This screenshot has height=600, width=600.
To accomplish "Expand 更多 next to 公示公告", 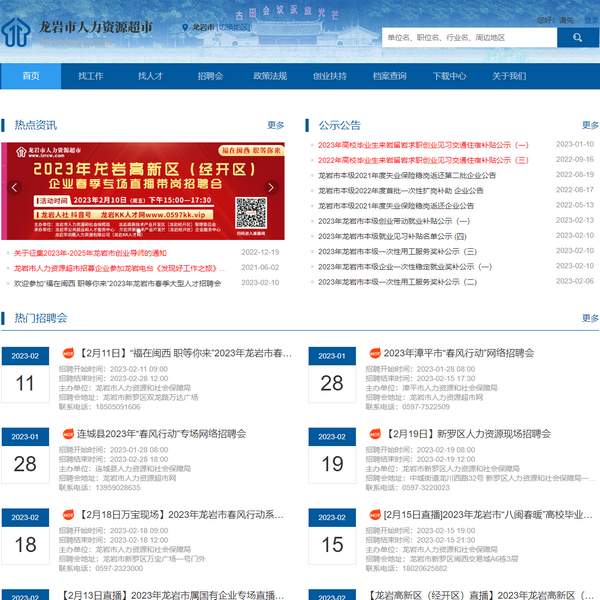I will (x=590, y=125).
